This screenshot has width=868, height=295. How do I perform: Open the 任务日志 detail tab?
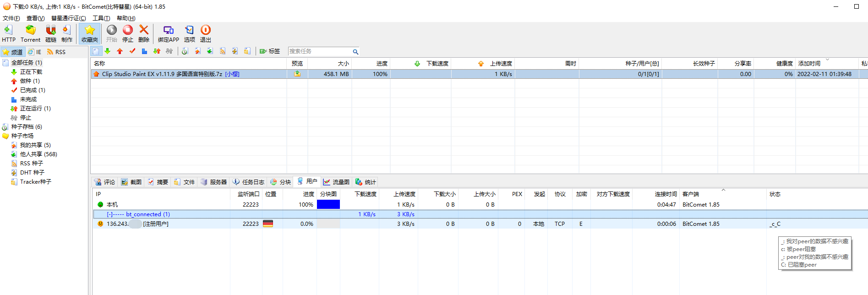(x=248, y=182)
